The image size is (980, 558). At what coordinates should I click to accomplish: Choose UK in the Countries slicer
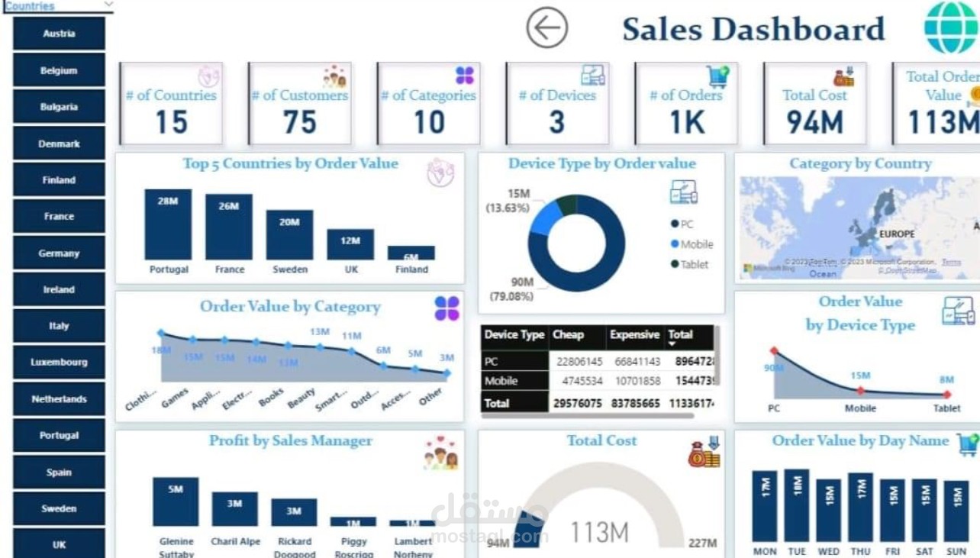[59, 544]
